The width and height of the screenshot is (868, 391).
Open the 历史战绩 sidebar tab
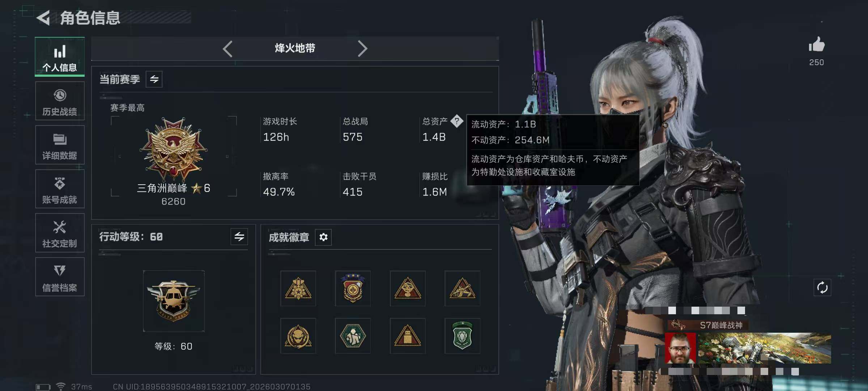(x=60, y=101)
